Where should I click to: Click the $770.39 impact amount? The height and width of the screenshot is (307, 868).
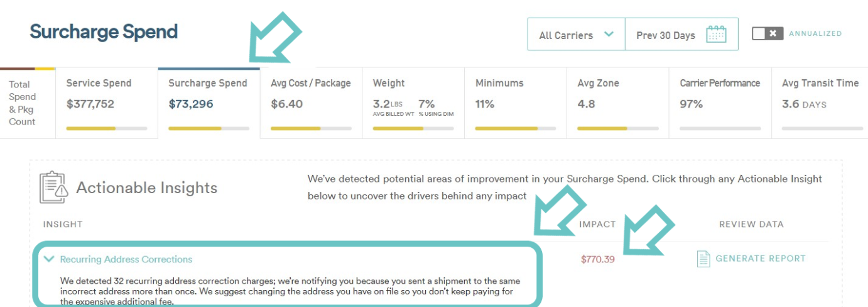[x=598, y=259]
